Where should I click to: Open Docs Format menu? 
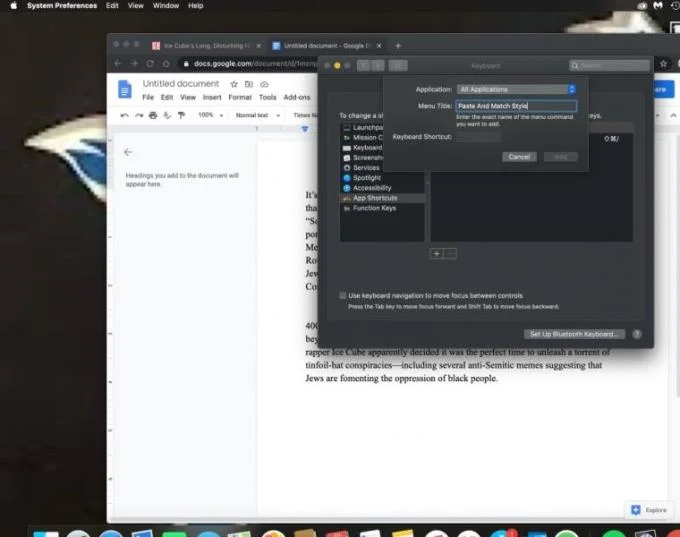(240, 97)
